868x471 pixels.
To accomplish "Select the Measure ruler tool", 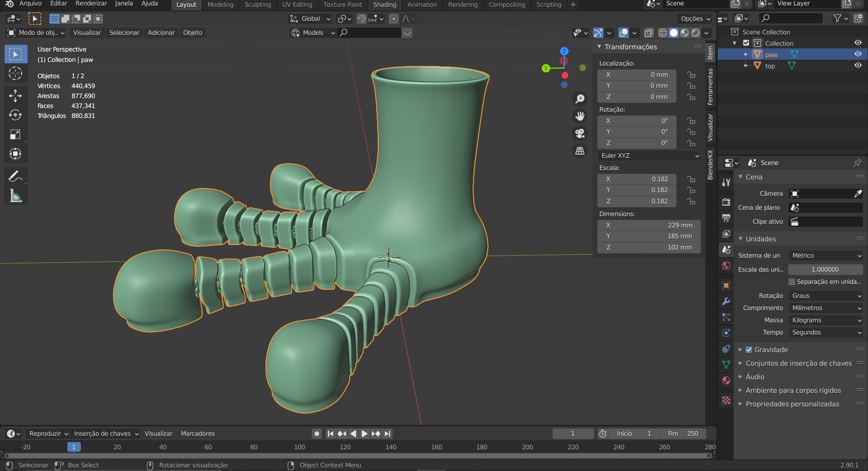I will tap(15, 196).
